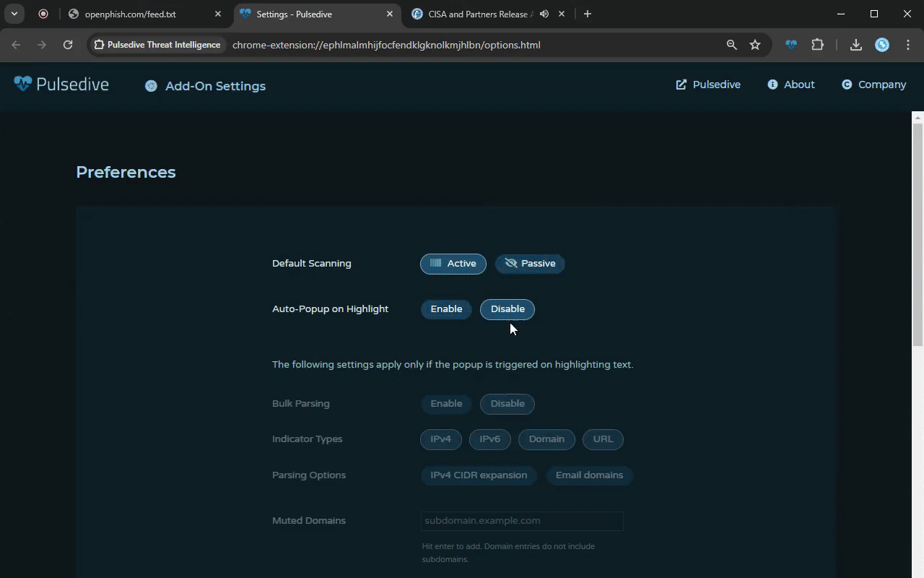Focus the address bar URL

click(x=386, y=45)
